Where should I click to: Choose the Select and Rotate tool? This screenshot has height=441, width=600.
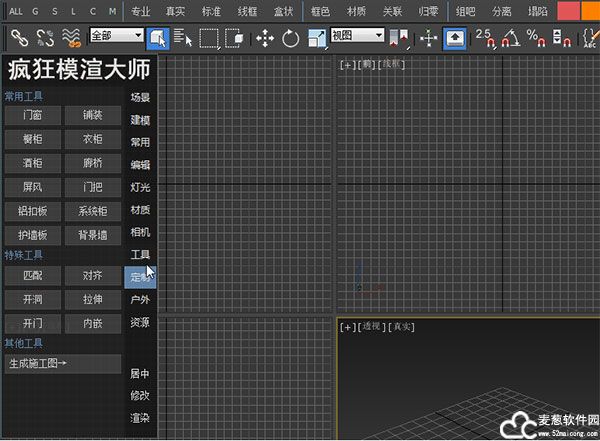pyautogui.click(x=291, y=38)
